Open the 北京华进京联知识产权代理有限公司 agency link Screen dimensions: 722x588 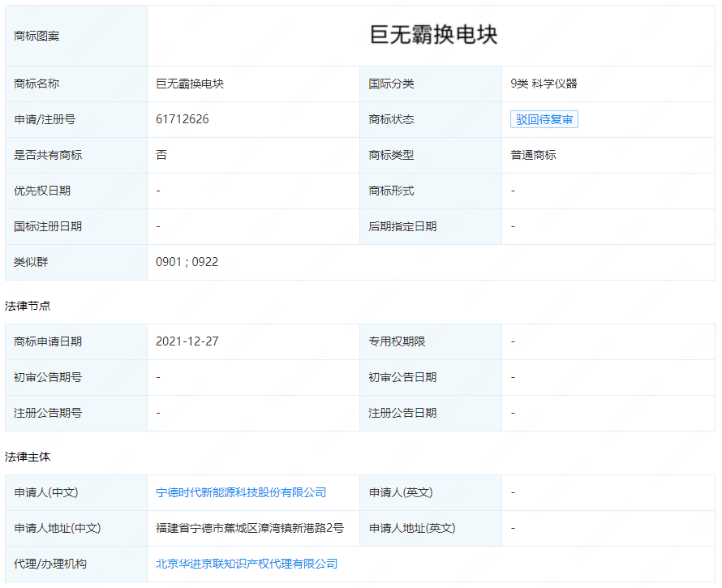247,564
